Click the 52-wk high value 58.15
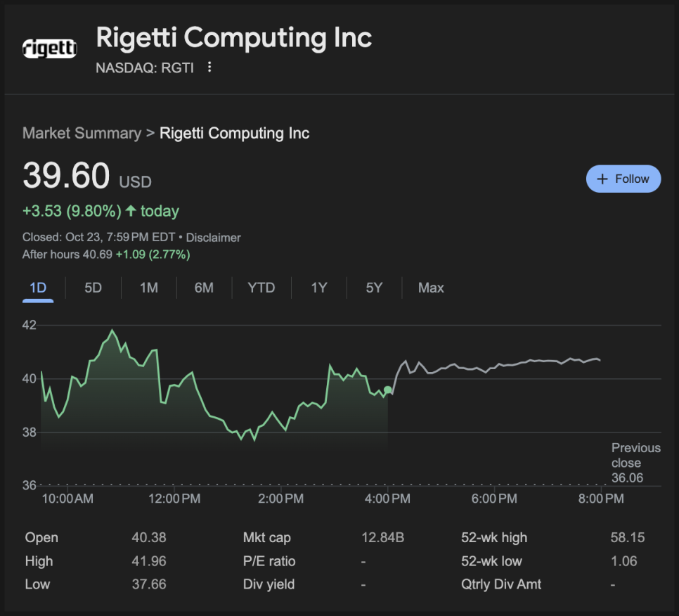Image resolution: width=679 pixels, height=616 pixels. click(627, 538)
